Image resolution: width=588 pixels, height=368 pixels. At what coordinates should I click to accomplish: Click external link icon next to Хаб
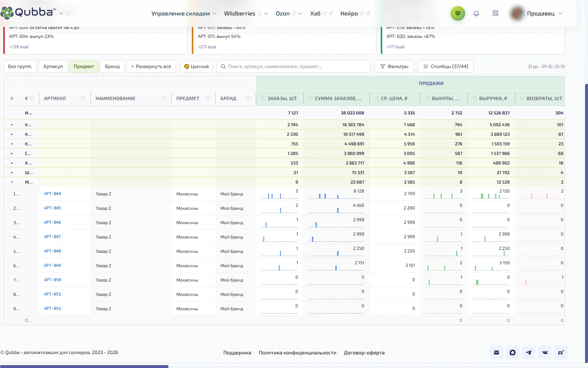[x=331, y=13]
